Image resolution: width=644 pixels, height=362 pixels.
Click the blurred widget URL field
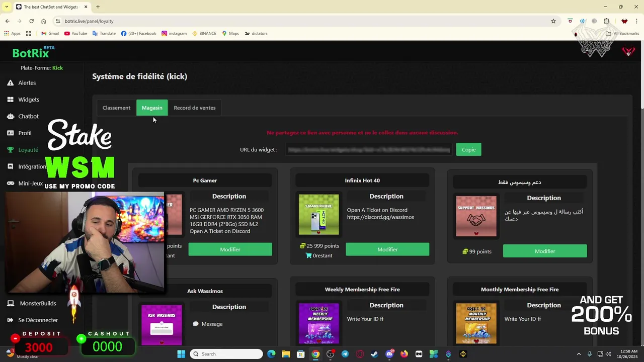[x=368, y=149]
